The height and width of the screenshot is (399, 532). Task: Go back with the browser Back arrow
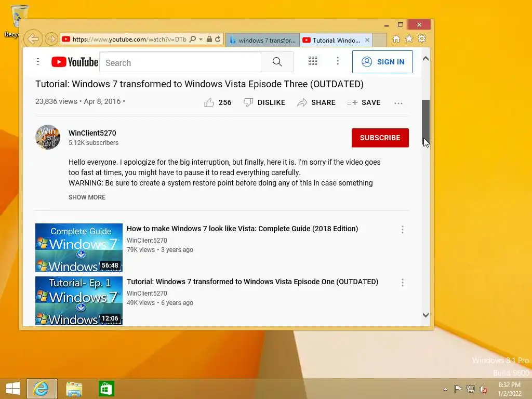click(33, 39)
